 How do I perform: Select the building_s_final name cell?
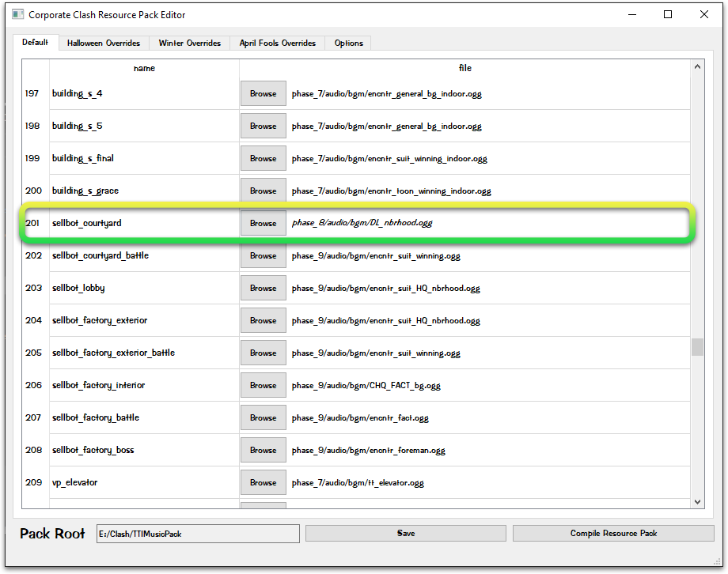click(144, 158)
